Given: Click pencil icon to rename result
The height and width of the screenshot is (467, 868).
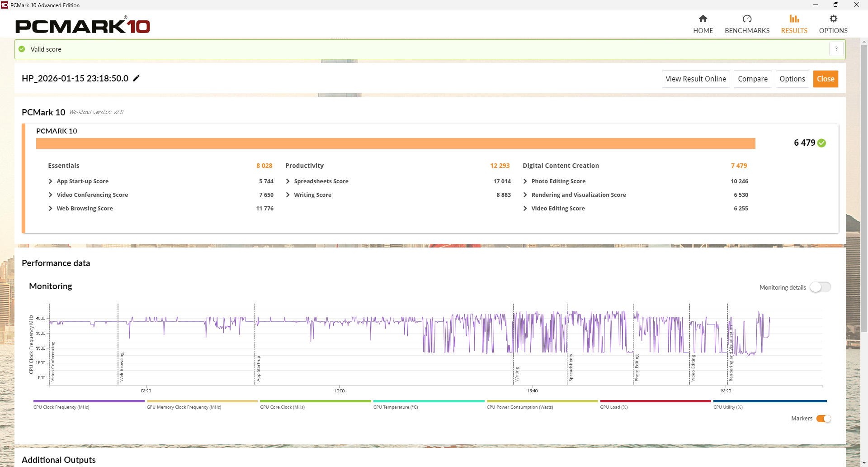Looking at the screenshot, I should tap(136, 78).
